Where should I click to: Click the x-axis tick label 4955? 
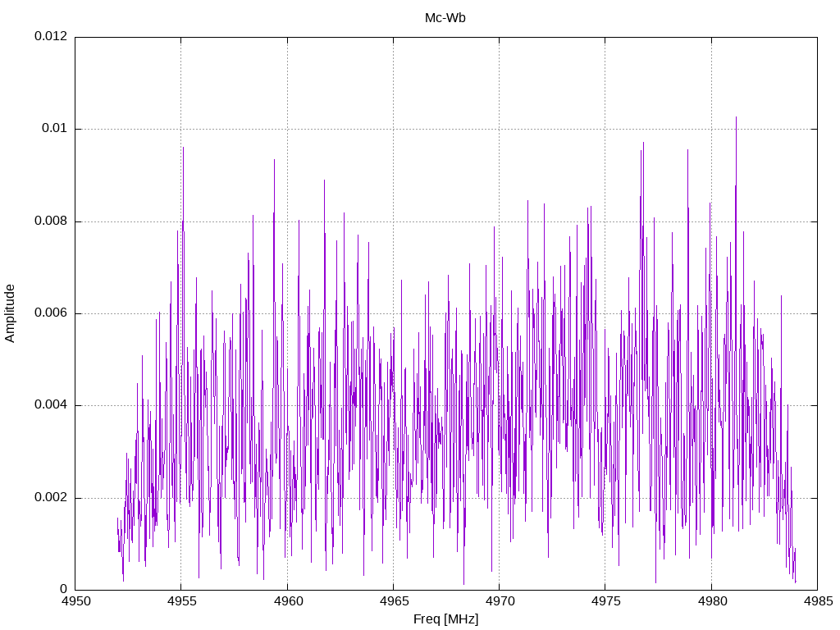pyautogui.click(x=181, y=601)
